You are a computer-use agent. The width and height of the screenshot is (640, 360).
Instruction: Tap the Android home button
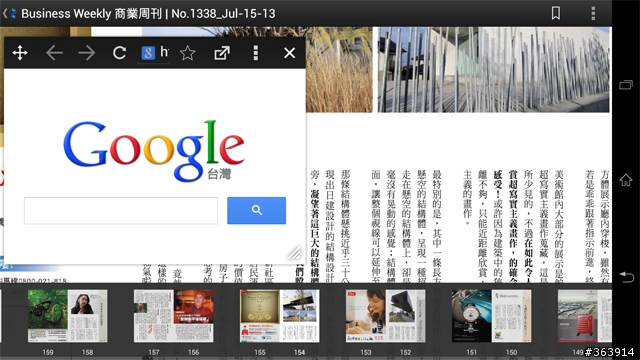tap(626, 180)
